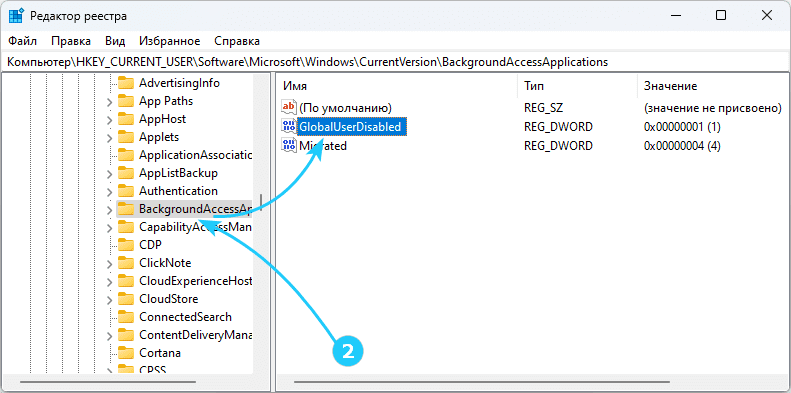791x393 pixels.
Task: Open the Файл menu
Action: 23,41
